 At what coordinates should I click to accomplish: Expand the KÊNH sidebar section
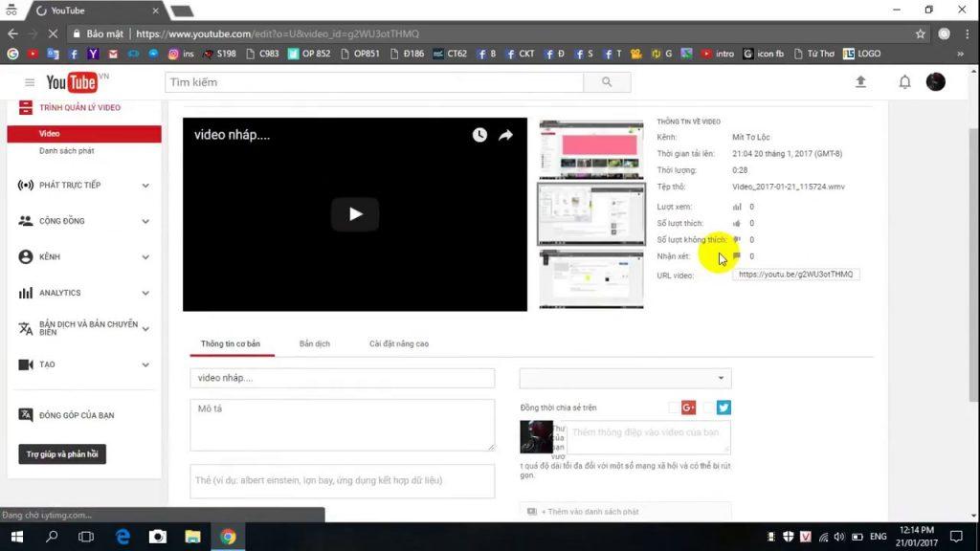pos(145,256)
